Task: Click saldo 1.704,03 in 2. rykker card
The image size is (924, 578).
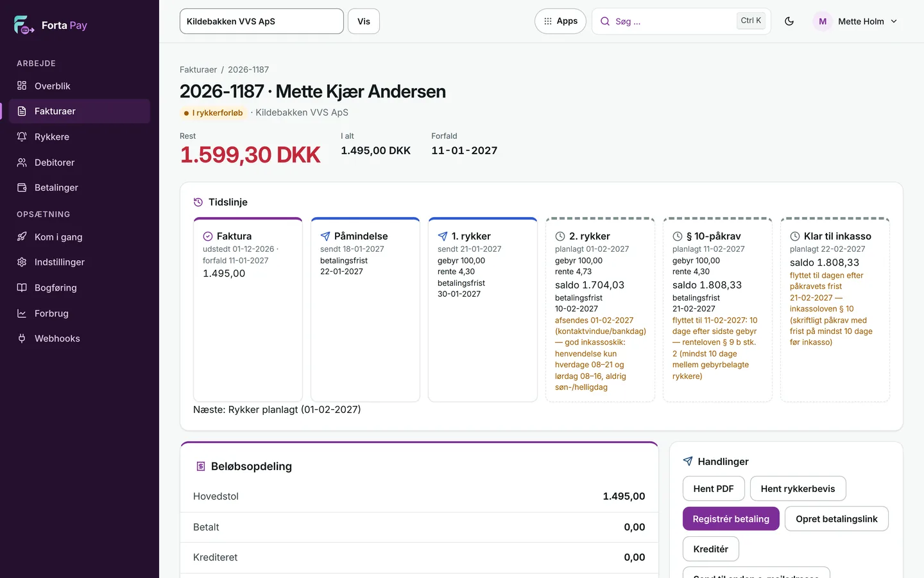Action: click(x=590, y=285)
